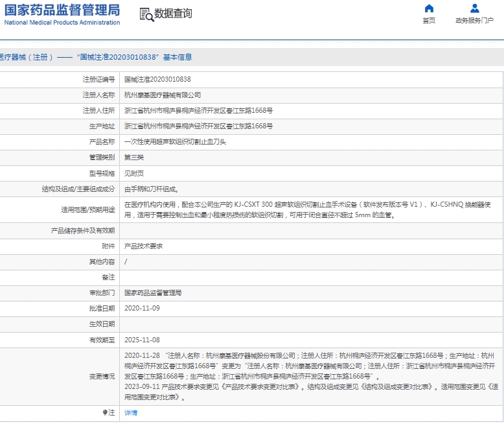Select 由手柄和刀杆组成 structure value
504x424 pixels.
coord(152,189)
